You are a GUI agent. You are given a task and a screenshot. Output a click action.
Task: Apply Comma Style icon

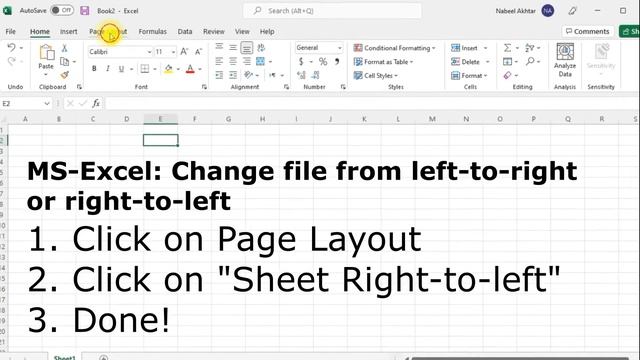[x=337, y=61]
